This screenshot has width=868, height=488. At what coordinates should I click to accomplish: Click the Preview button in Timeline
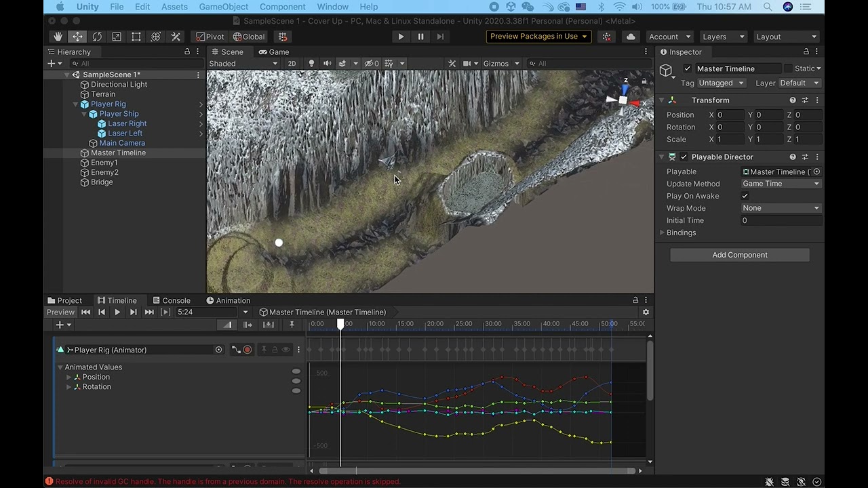click(60, 312)
